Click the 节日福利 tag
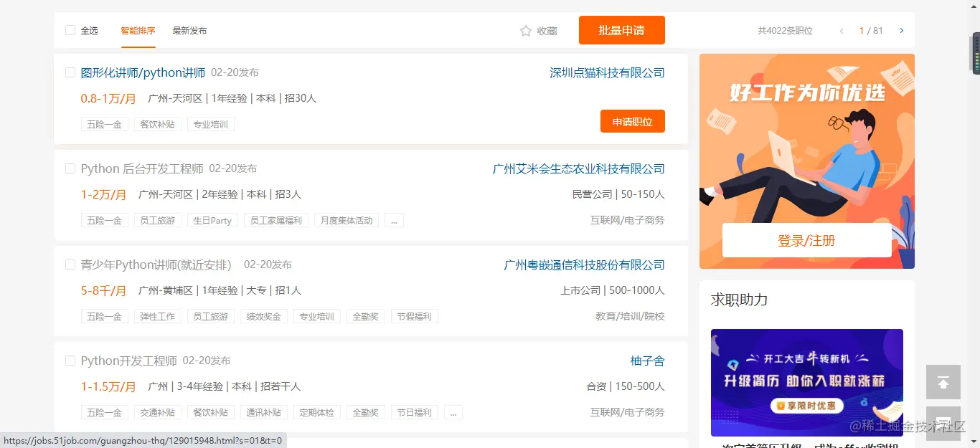The image size is (980, 448). pyautogui.click(x=415, y=412)
